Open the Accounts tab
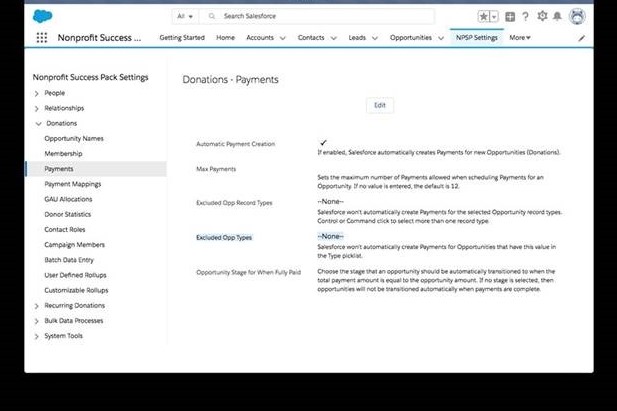The image size is (617, 411). [x=260, y=38]
